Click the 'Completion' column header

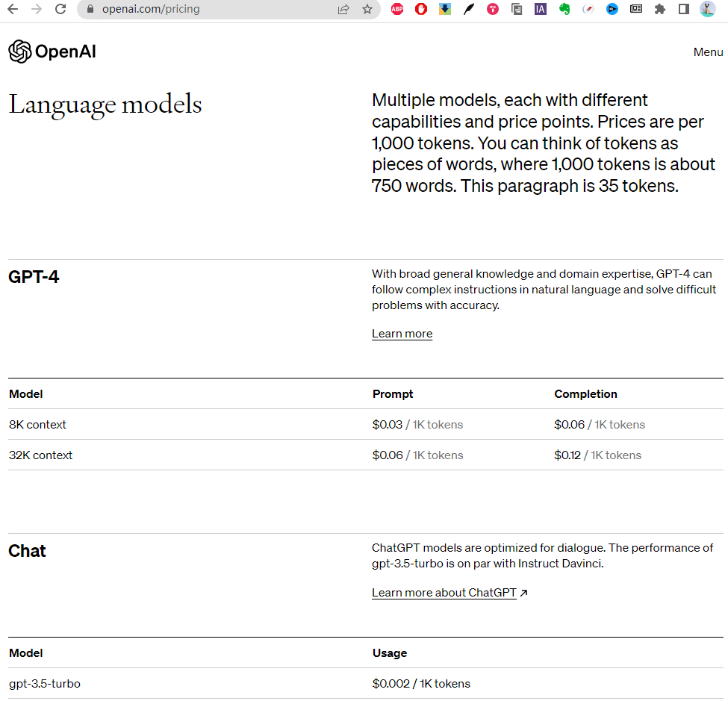tap(586, 394)
